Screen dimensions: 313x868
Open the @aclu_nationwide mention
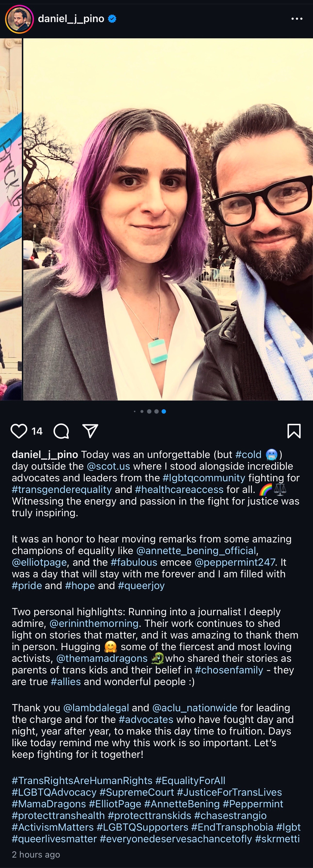195,708
